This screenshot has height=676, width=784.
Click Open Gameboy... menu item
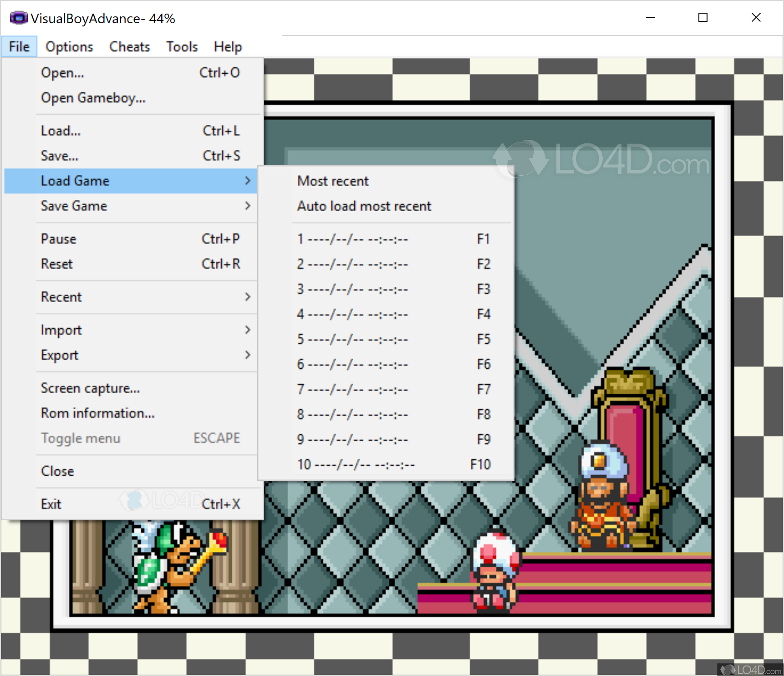coord(93,98)
